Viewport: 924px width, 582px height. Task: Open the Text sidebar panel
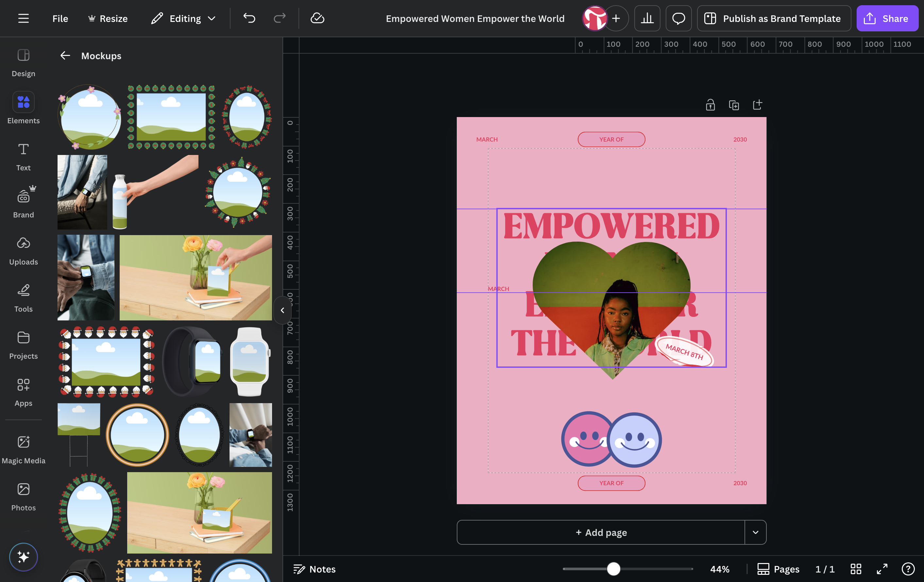pos(24,157)
